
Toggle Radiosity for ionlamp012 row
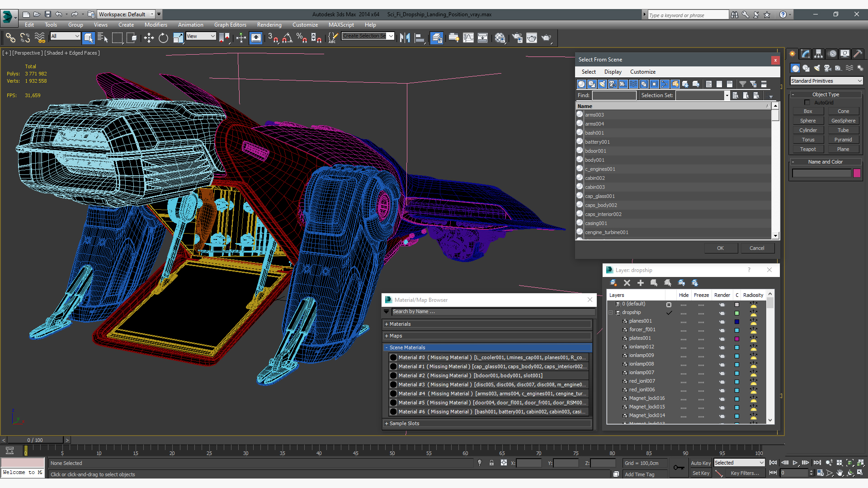(753, 347)
